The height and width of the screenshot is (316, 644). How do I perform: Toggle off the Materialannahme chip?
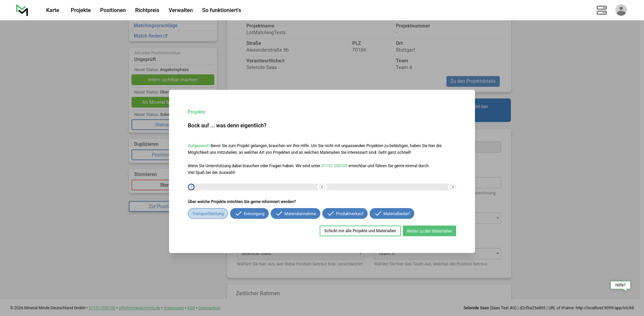(x=295, y=214)
